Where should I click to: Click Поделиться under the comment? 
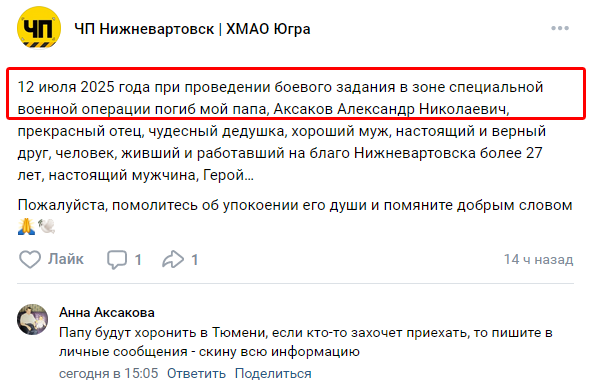tap(273, 374)
